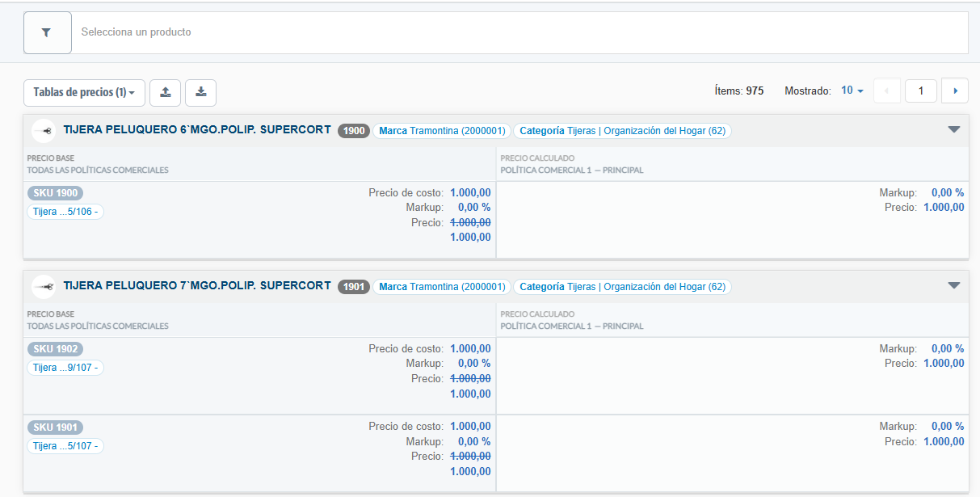This screenshot has width=980, height=497.
Task: Click Categoría Tijeras tag on product 1901
Action: [622, 287]
